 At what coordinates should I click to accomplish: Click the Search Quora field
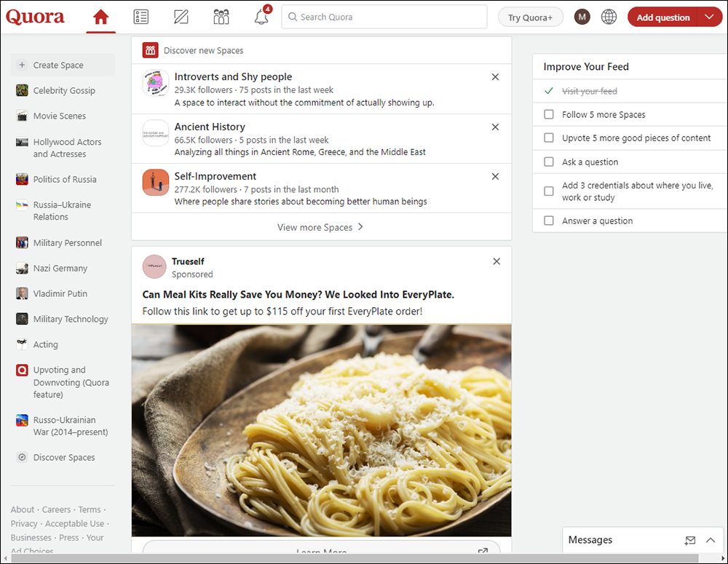coord(384,17)
